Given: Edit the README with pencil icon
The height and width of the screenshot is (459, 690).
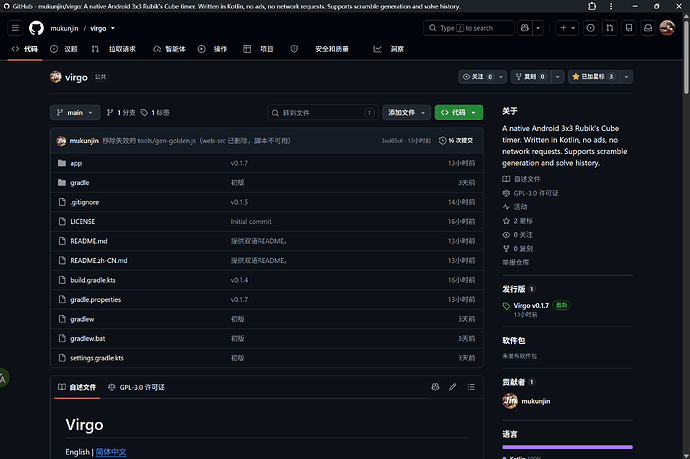Looking at the screenshot, I should point(453,387).
